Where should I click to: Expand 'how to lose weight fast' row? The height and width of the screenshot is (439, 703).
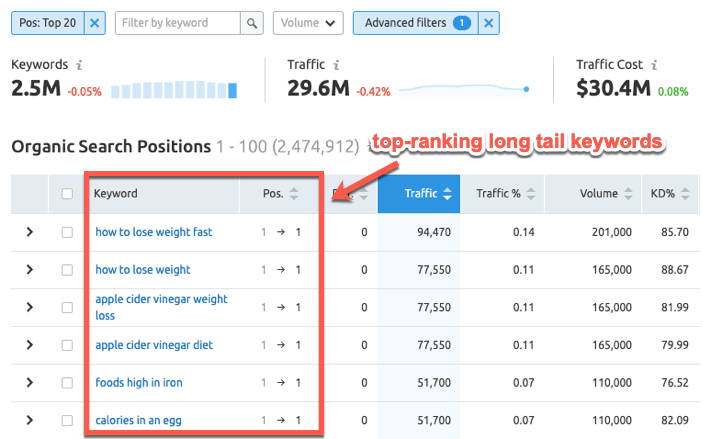pyautogui.click(x=30, y=232)
